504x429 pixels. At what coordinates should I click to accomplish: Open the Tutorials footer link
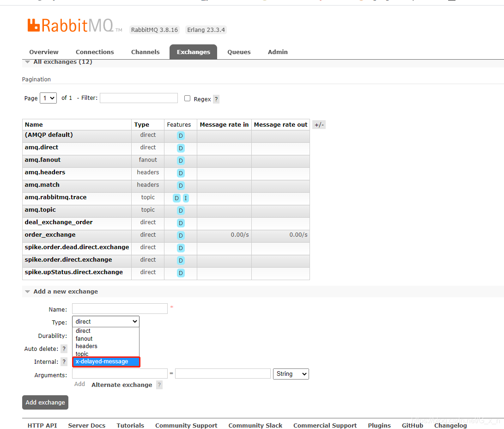coord(130,425)
